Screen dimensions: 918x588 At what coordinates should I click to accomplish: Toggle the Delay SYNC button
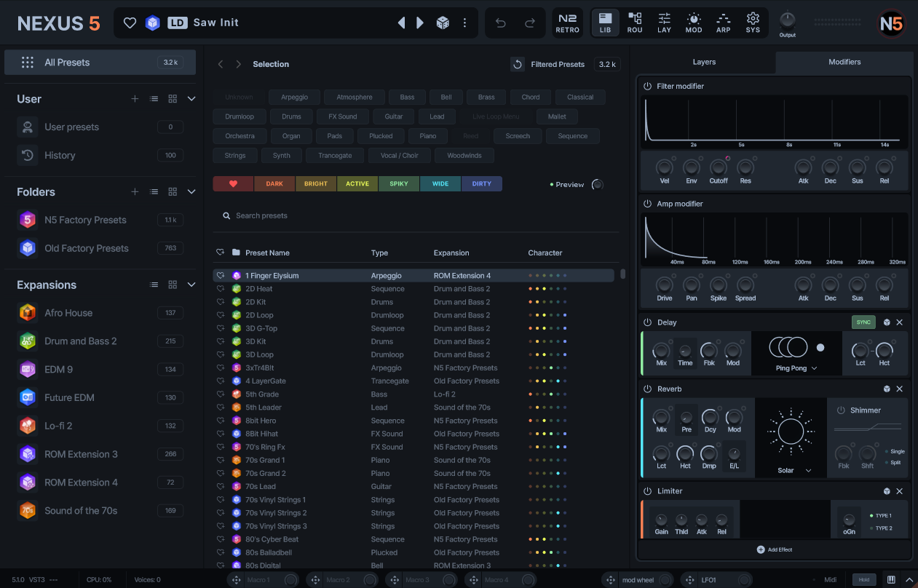click(x=863, y=322)
